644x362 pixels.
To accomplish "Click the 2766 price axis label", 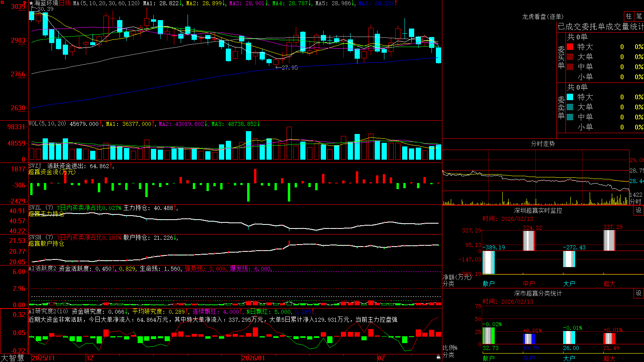I will [x=17, y=74].
